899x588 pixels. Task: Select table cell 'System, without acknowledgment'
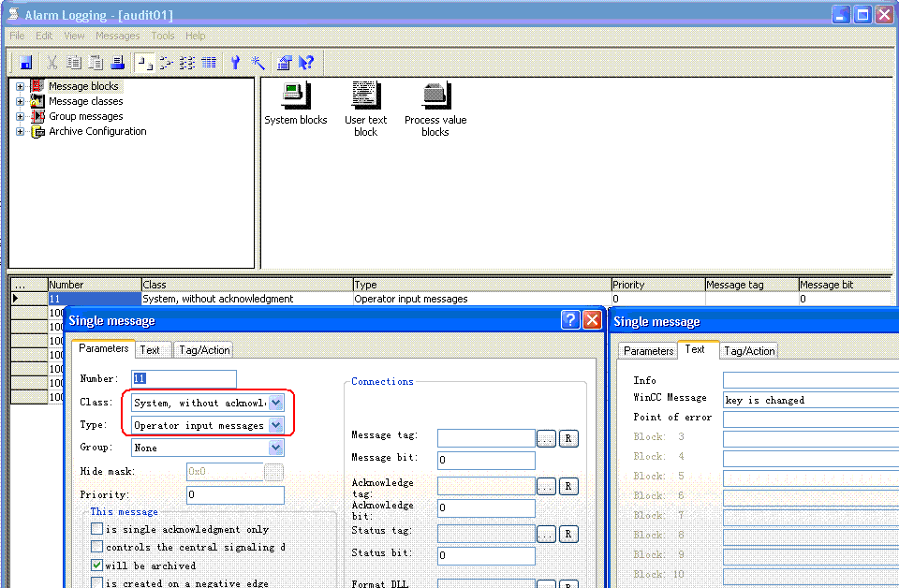(247, 299)
